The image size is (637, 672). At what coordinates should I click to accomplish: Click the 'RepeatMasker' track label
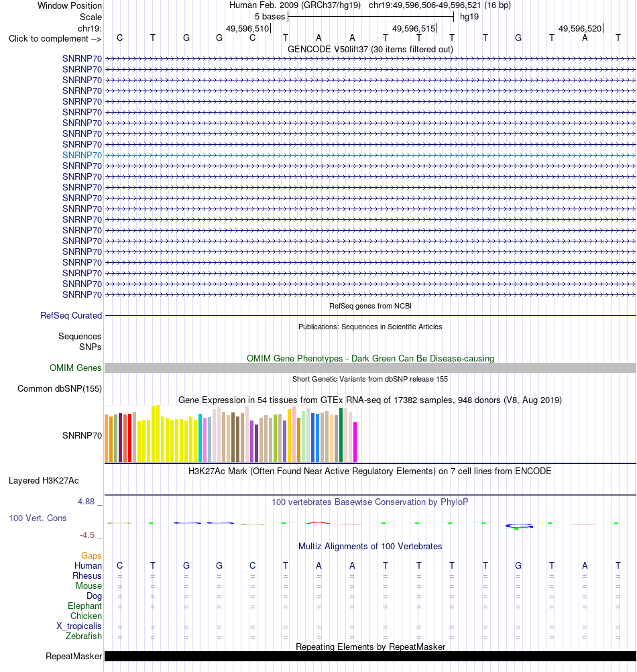pyautogui.click(x=74, y=656)
